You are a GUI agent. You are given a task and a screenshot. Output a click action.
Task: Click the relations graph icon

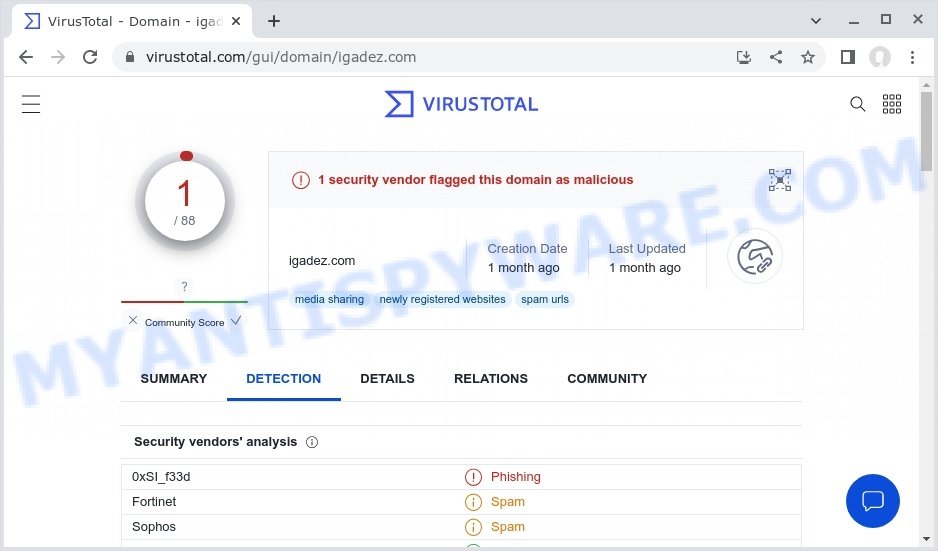click(x=779, y=179)
